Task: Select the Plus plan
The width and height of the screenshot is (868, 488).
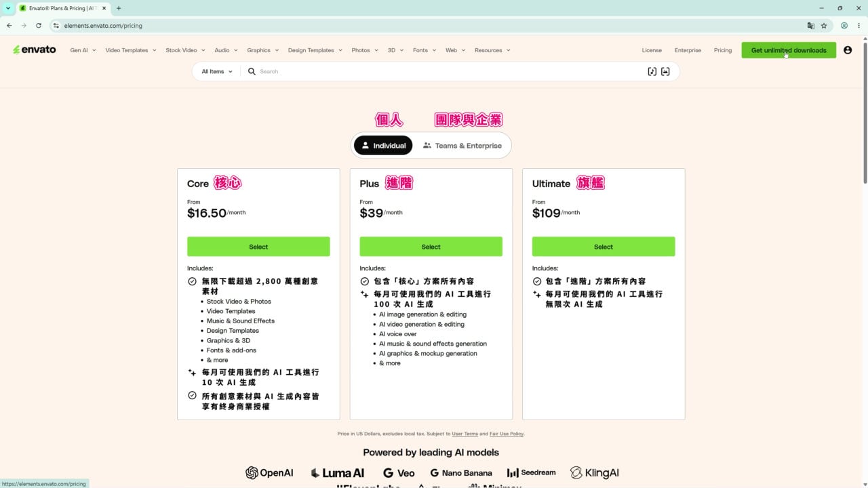Action: pos(431,247)
